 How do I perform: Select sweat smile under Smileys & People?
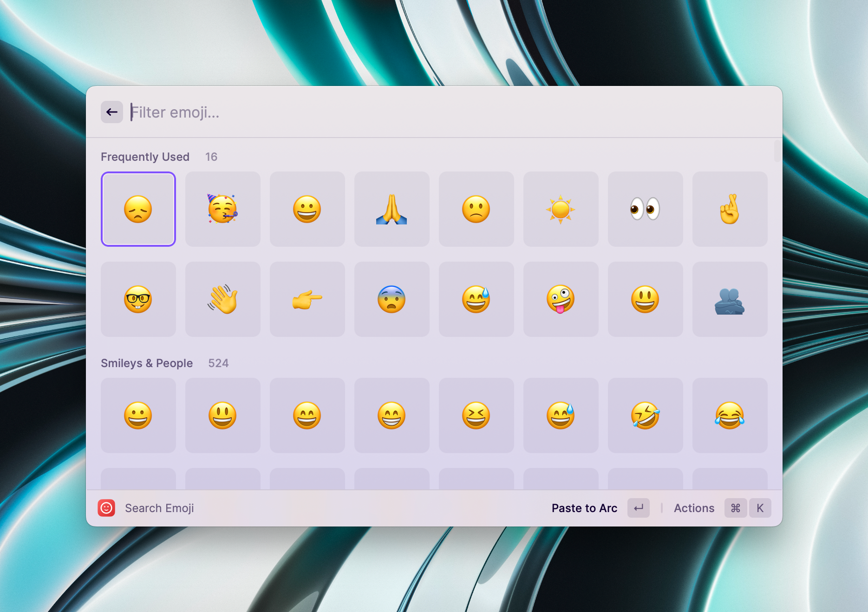pyautogui.click(x=561, y=415)
